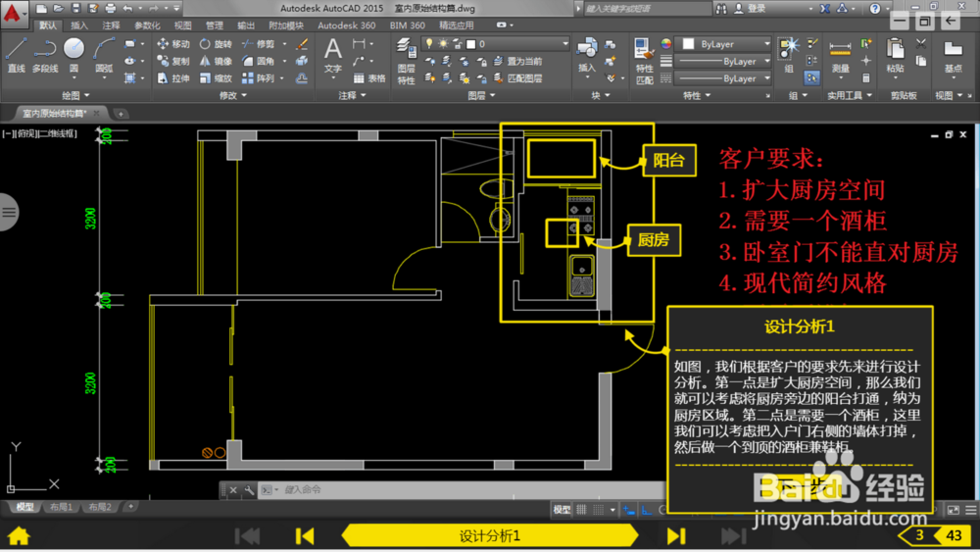Click the 移动 (Move) tool

click(x=173, y=44)
